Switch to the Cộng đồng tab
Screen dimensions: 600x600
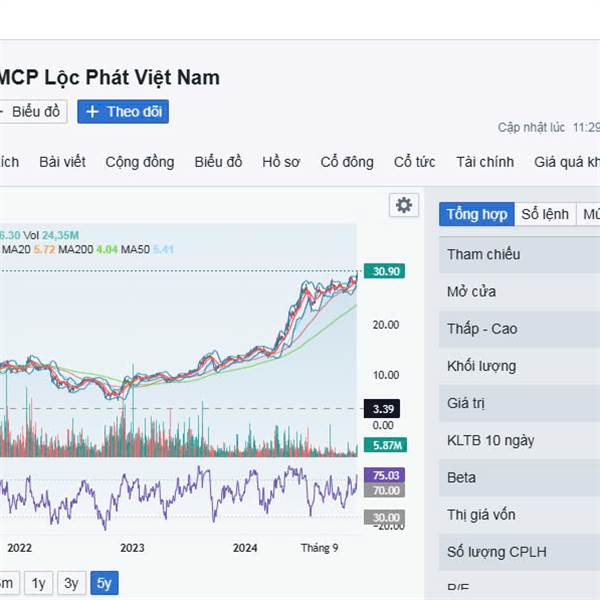[140, 162]
